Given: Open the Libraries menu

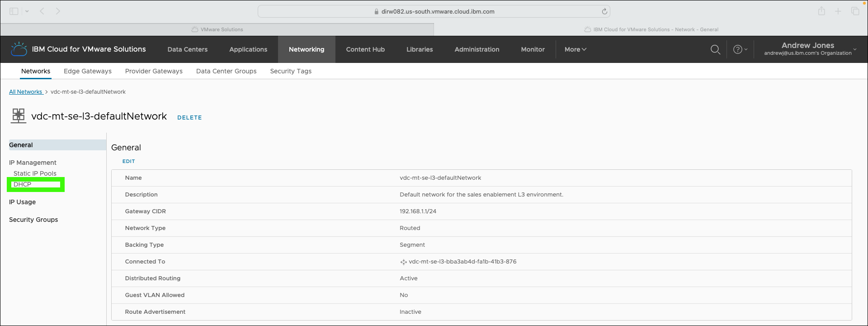Looking at the screenshot, I should (x=420, y=49).
